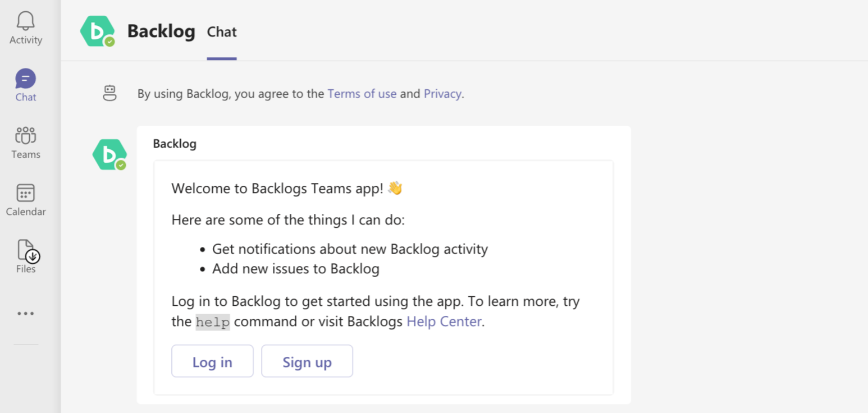Click the waving hand emoji
The image size is (868, 413).
point(395,188)
